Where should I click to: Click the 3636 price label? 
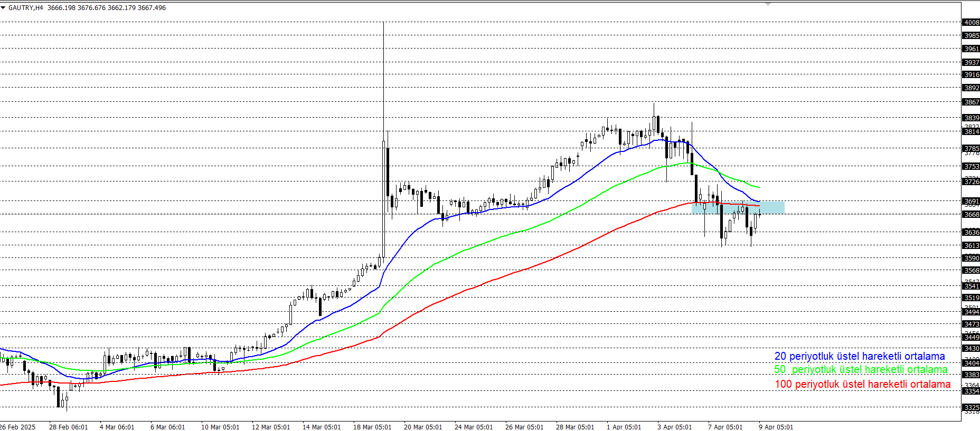[972, 232]
